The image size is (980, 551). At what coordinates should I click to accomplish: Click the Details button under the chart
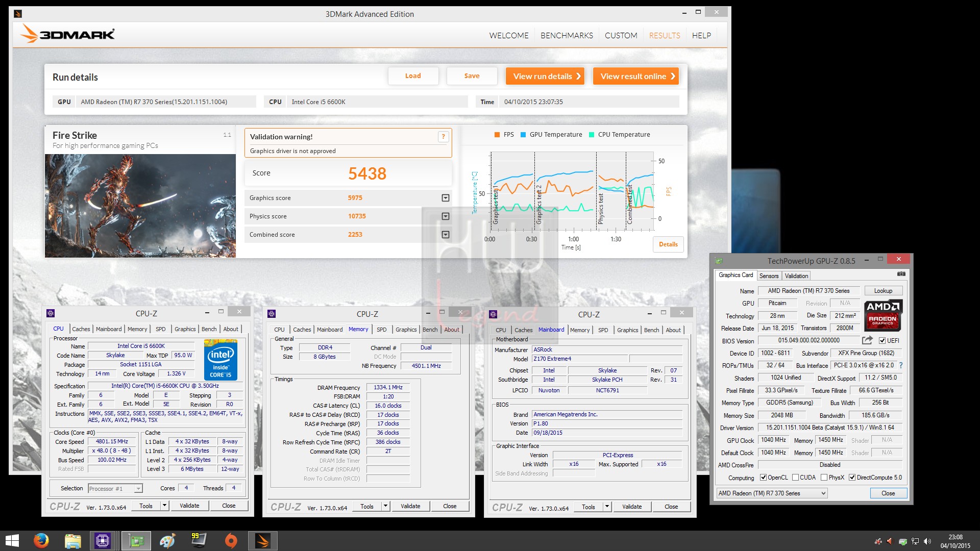tap(668, 244)
